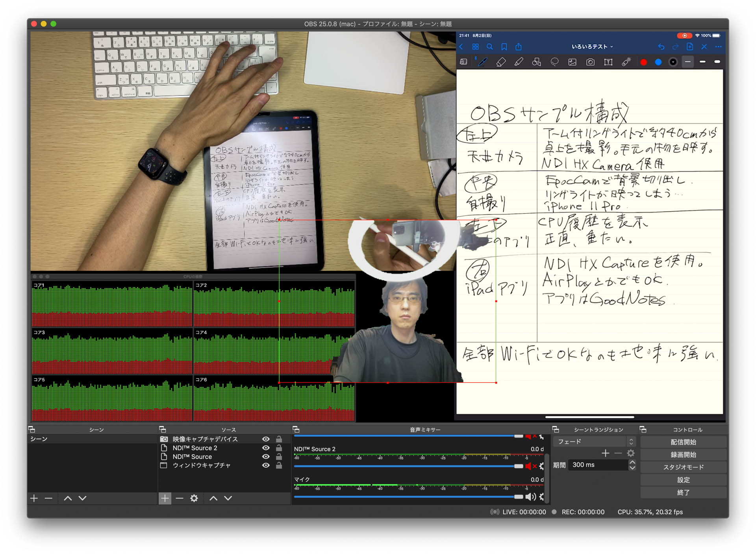Image resolution: width=756 pixels, height=554 pixels.
Task: Adjust the マイク volume slider
Action: pos(408,497)
